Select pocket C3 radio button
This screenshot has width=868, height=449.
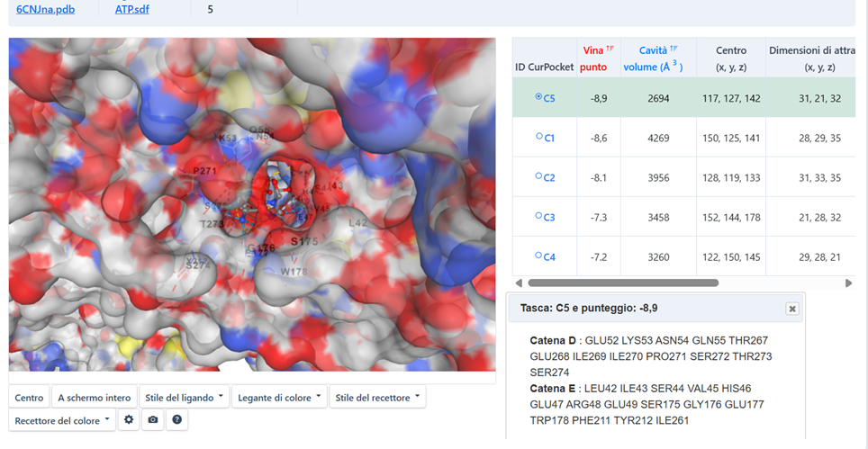[x=538, y=216]
